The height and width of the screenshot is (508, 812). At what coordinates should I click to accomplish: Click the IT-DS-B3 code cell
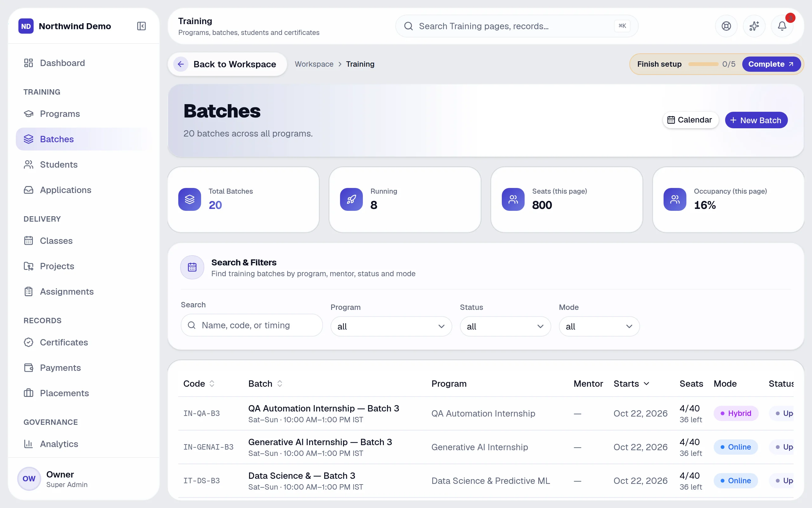coord(201,480)
